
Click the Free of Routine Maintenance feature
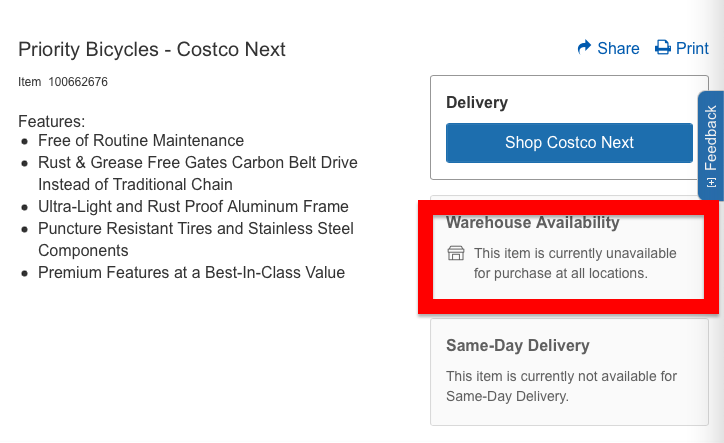click(x=141, y=140)
